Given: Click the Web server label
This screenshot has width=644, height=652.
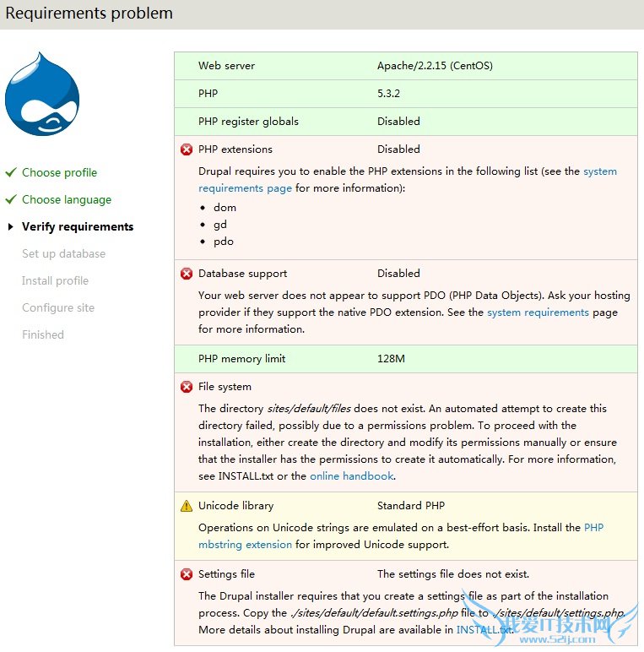Looking at the screenshot, I should pyautogui.click(x=226, y=66).
